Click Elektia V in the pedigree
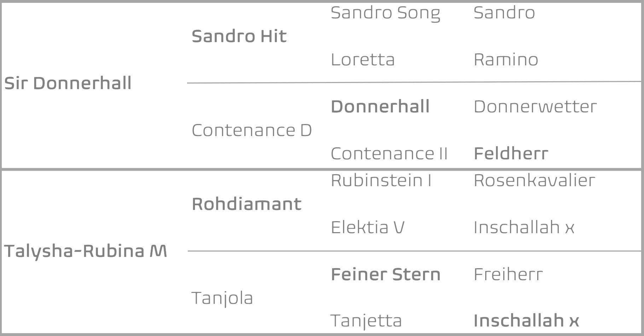This screenshot has height=336, width=644. [367, 227]
